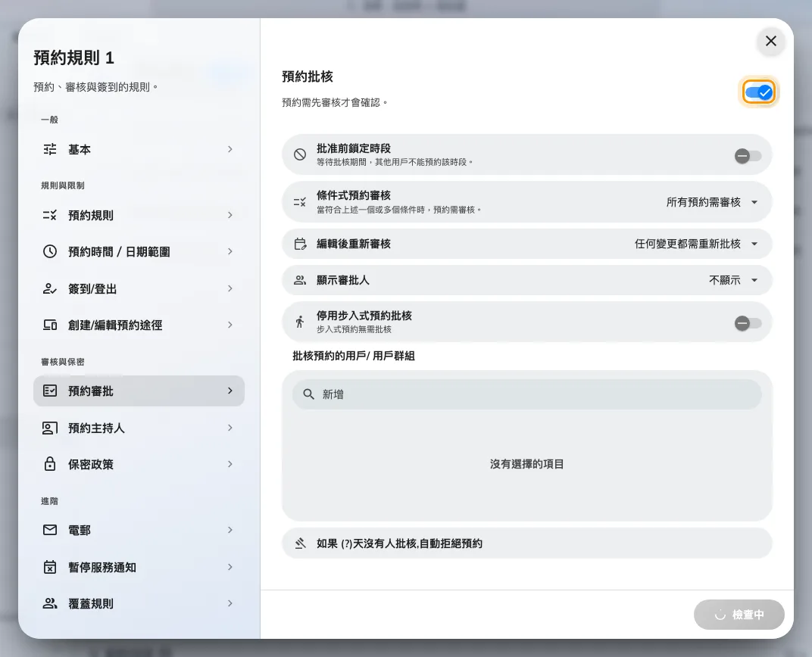Click the people icon beside 顯示審批人
Viewport: 812px width, 657px height.
click(x=300, y=280)
